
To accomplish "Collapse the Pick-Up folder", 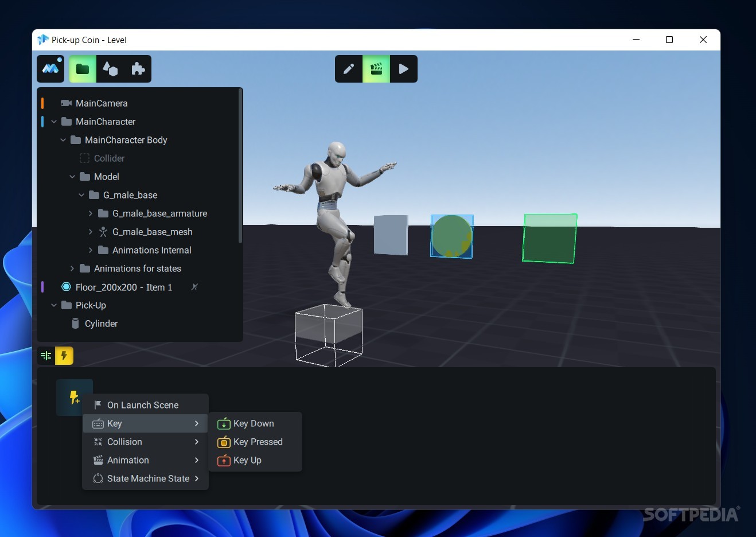I will [54, 305].
